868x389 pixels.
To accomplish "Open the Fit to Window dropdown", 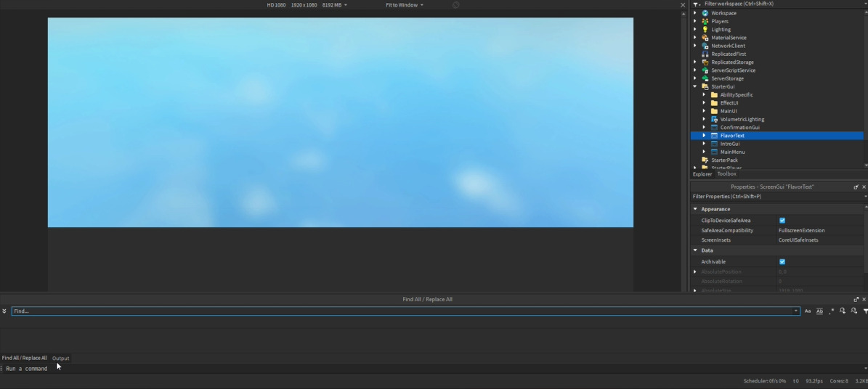I will tap(405, 5).
